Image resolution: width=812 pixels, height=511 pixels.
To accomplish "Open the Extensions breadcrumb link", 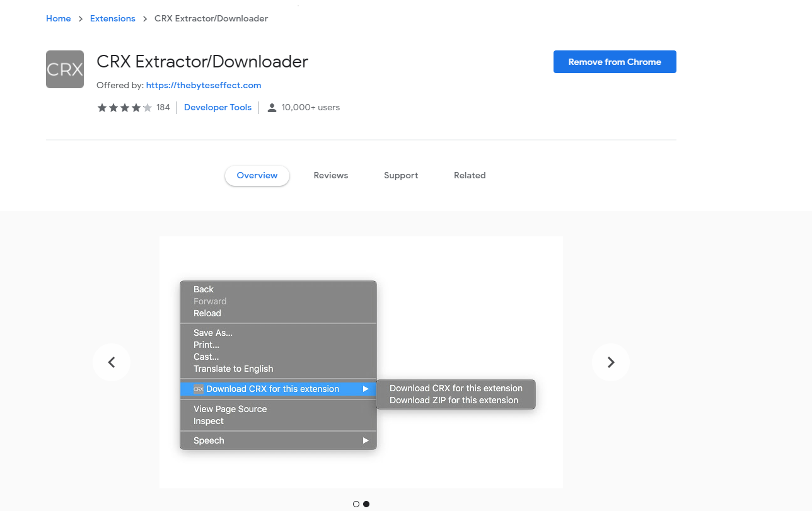I will [113, 18].
